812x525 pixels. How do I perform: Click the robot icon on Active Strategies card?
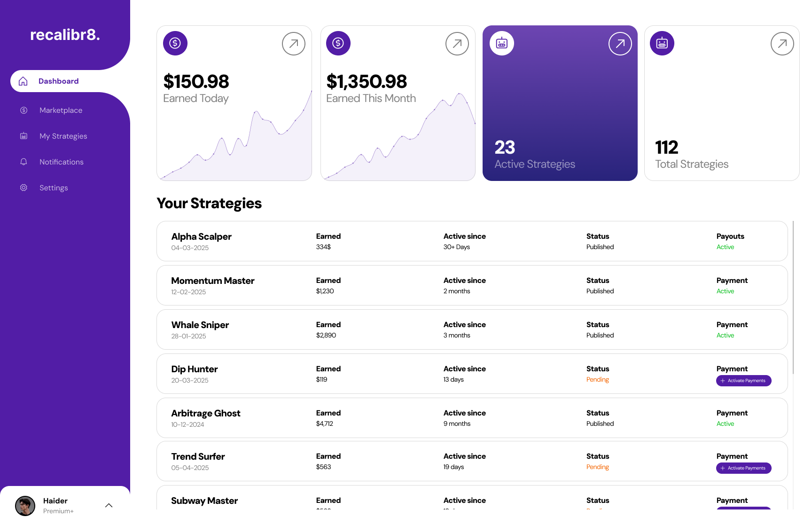[502, 43]
